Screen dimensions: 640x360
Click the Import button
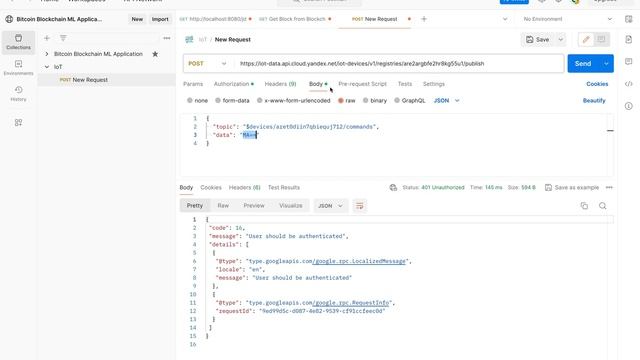(x=160, y=19)
